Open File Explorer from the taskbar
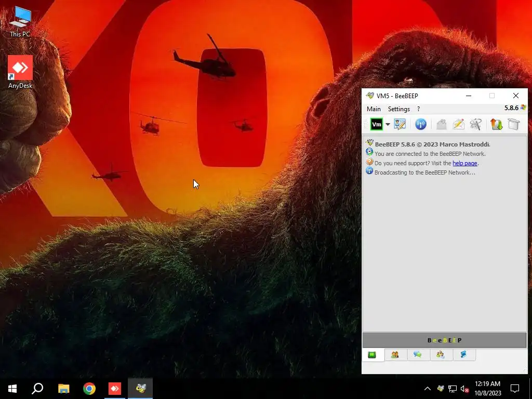532x399 pixels. 63,389
